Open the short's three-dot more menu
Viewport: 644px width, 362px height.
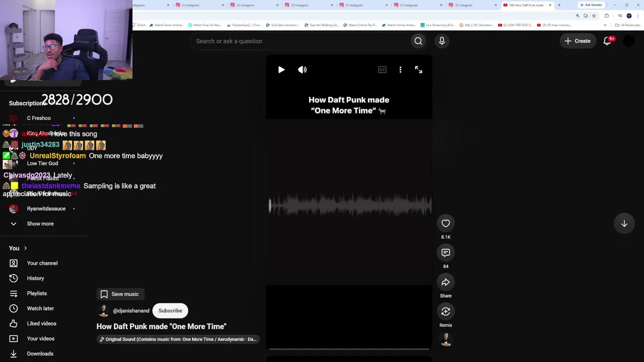pos(400,70)
